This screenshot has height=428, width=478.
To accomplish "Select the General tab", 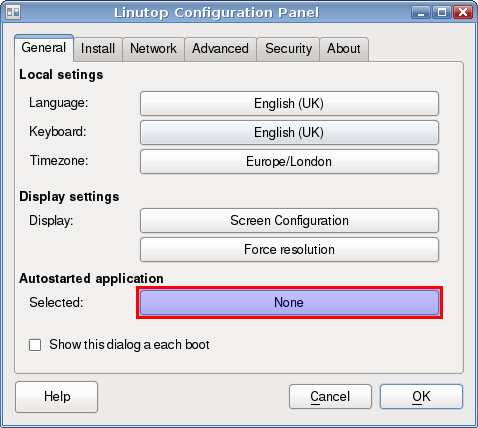I will click(x=44, y=48).
